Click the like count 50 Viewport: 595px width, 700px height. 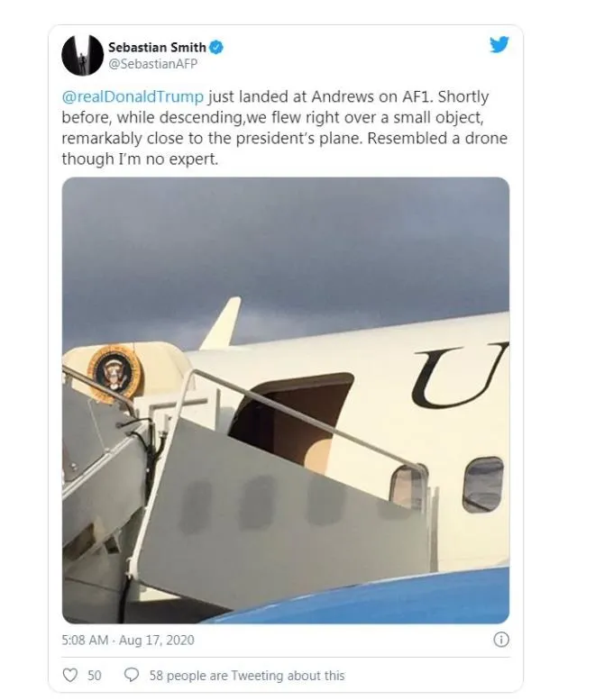(94, 675)
